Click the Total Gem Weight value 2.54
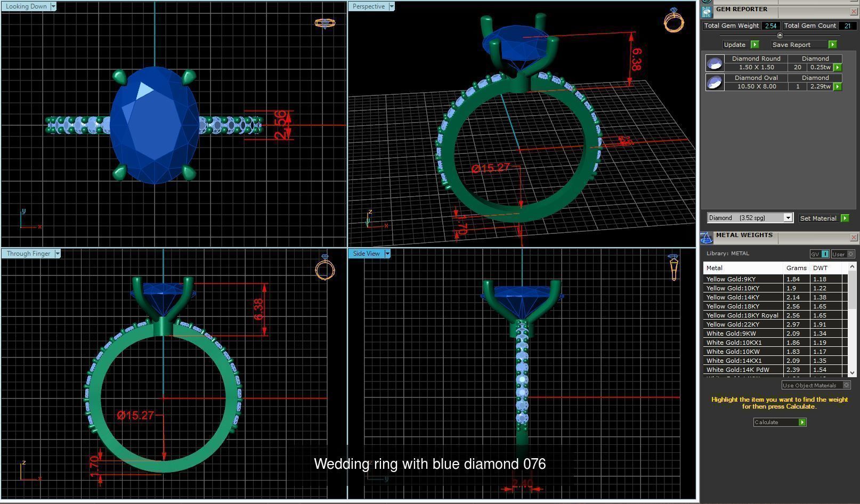 click(x=770, y=26)
